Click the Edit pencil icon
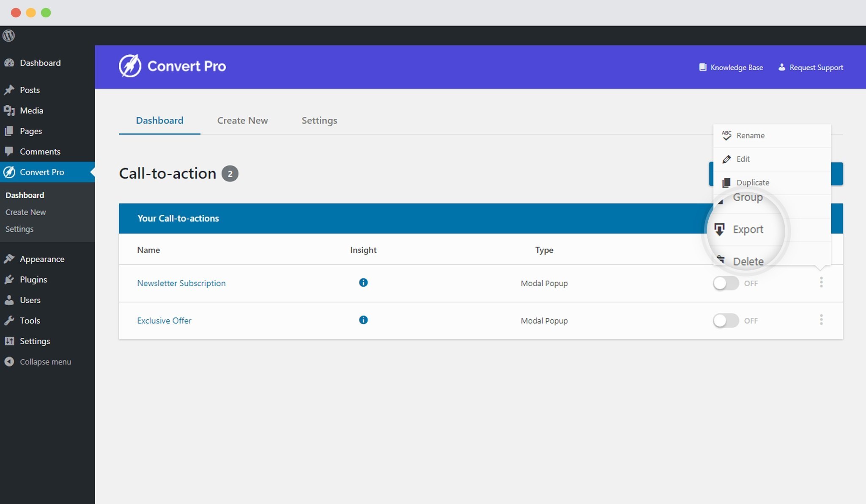Viewport: 866px width, 504px height. click(726, 159)
